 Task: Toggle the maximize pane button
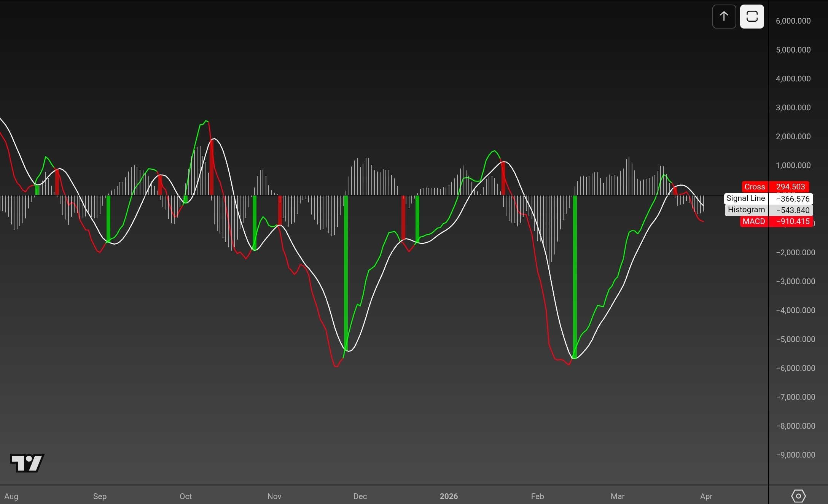point(752,16)
